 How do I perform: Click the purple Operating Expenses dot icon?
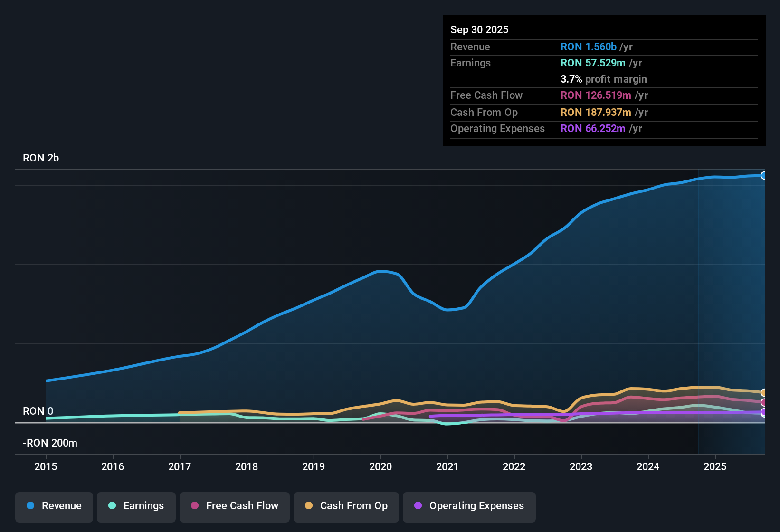(417, 506)
